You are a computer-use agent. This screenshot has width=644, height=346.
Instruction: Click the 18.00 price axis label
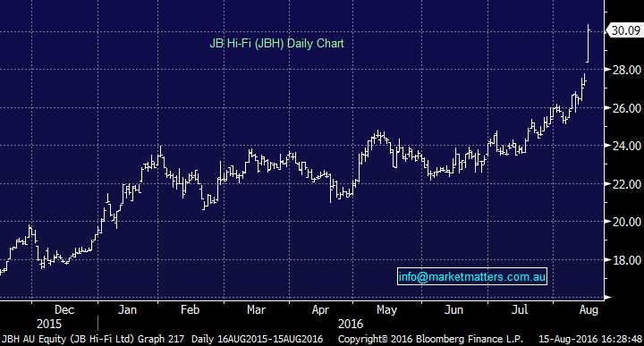click(x=627, y=260)
